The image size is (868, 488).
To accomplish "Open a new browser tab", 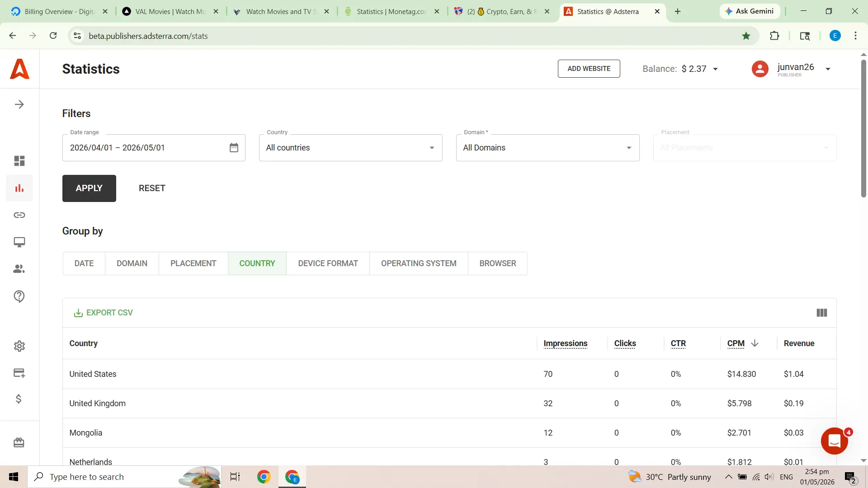I will pyautogui.click(x=678, y=11).
